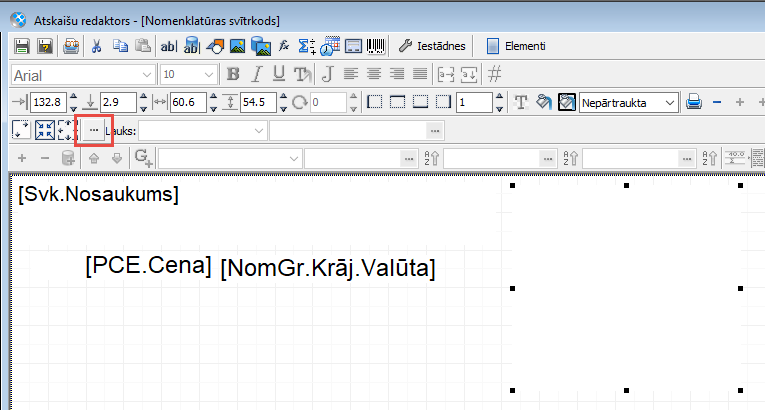Open the fill color bucket picker
The image size is (765, 410).
(x=544, y=102)
